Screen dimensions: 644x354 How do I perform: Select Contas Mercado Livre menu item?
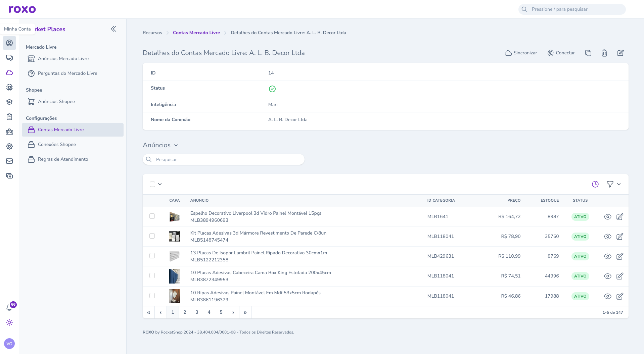(73, 130)
